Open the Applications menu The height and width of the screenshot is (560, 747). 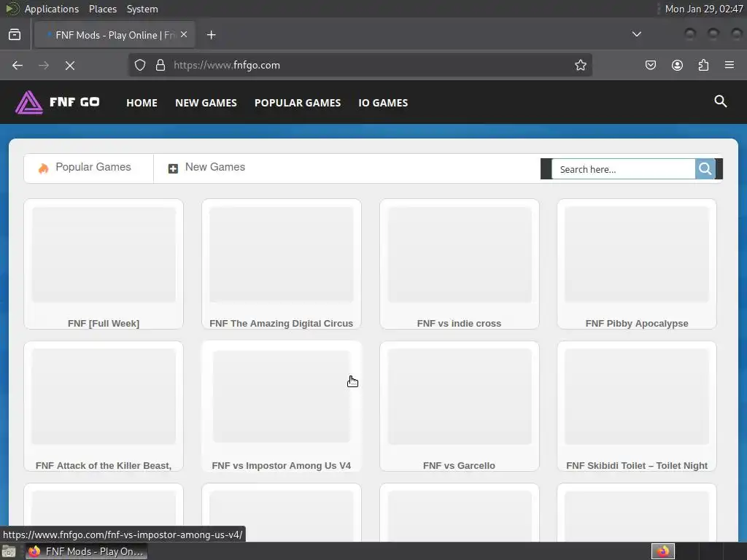pos(52,9)
